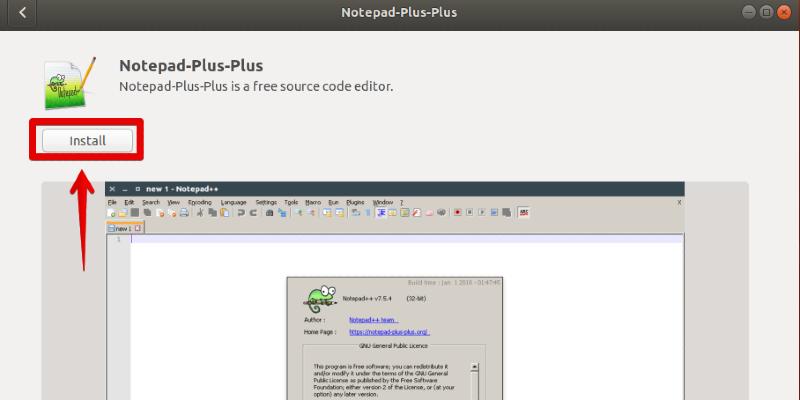This screenshot has width=800, height=400.
Task: Open the Search menu in Notepad++
Action: [150, 202]
